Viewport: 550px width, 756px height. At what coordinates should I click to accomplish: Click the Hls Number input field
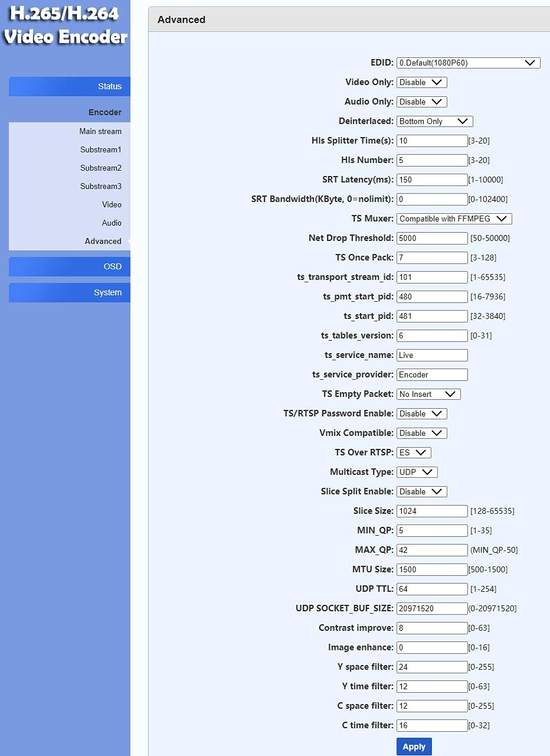tap(432, 160)
